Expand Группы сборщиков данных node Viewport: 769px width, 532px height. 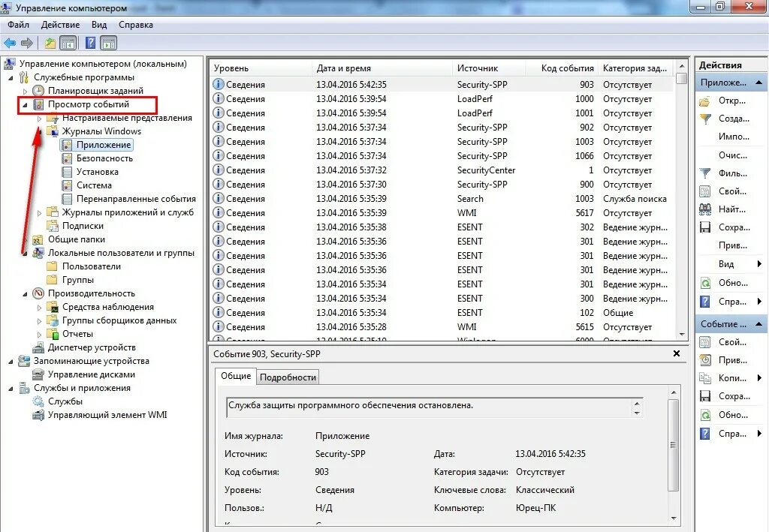[39, 321]
